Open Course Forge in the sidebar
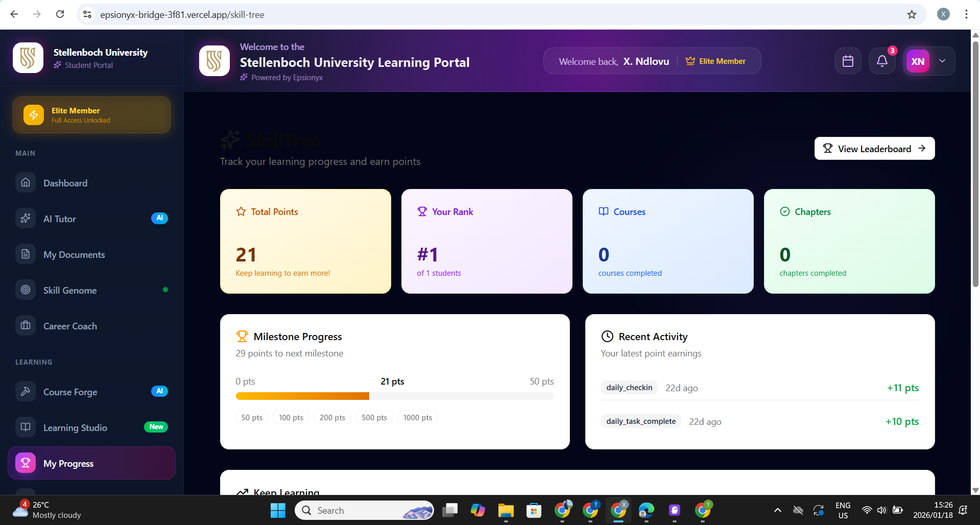 tap(92, 392)
